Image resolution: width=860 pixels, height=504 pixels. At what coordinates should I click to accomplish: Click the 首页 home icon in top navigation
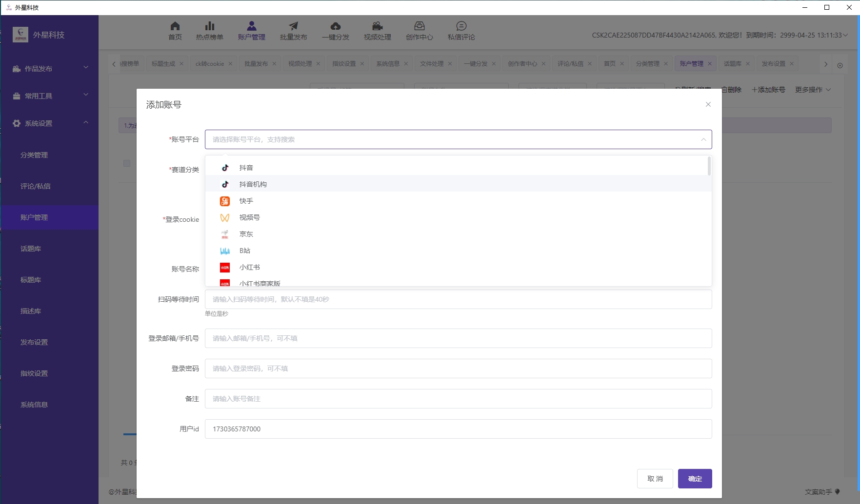(175, 26)
